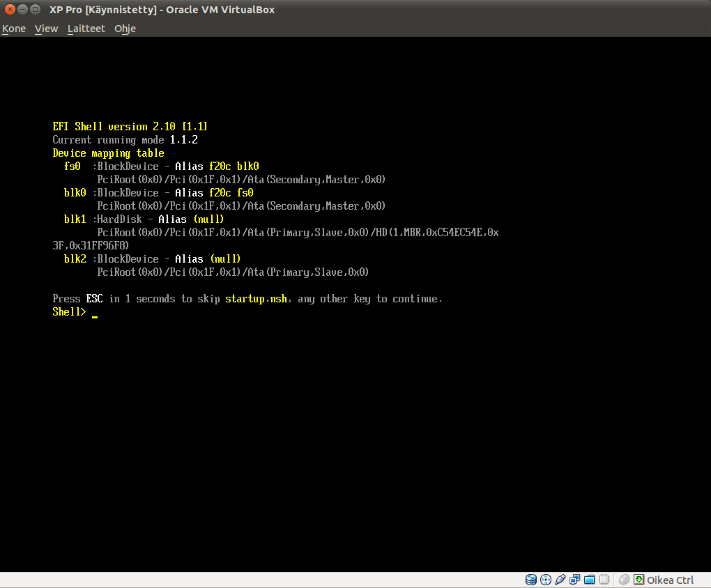Maximize the VirtualBox VM window
This screenshot has width=711, height=588.
point(35,9)
